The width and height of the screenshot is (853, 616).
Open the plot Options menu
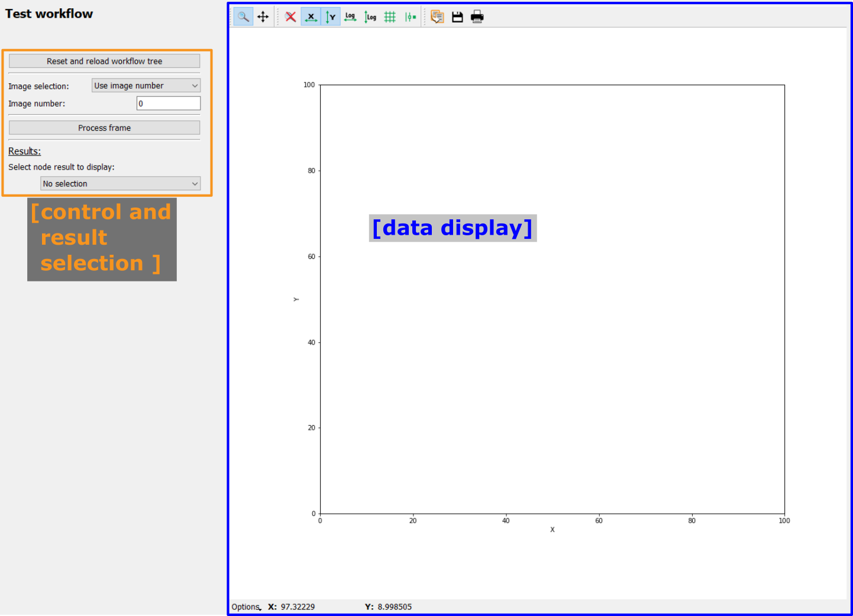point(246,607)
